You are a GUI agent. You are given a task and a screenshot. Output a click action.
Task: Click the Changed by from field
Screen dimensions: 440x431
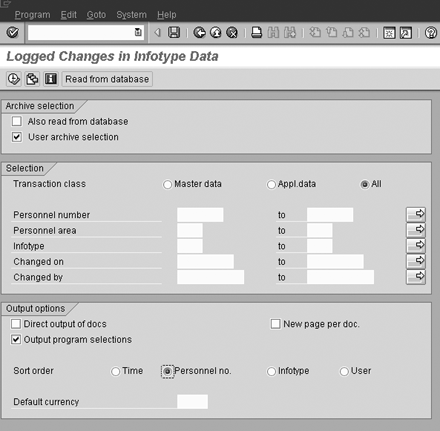[x=210, y=277]
